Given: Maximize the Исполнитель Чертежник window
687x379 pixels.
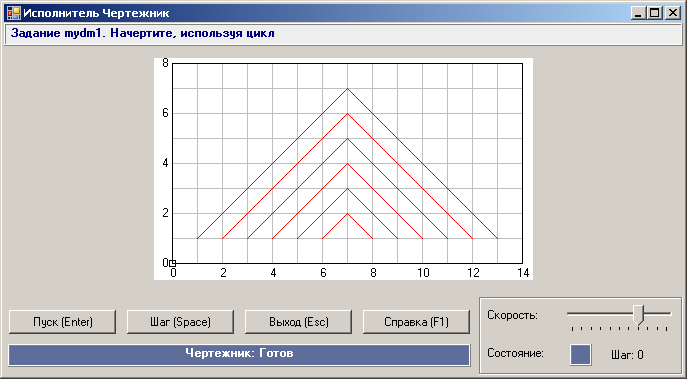Looking at the screenshot, I should pyautogui.click(x=655, y=14).
